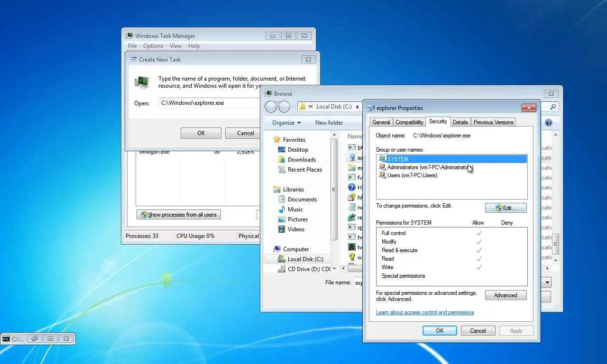Close the Create New Task dialog

(x=308, y=60)
